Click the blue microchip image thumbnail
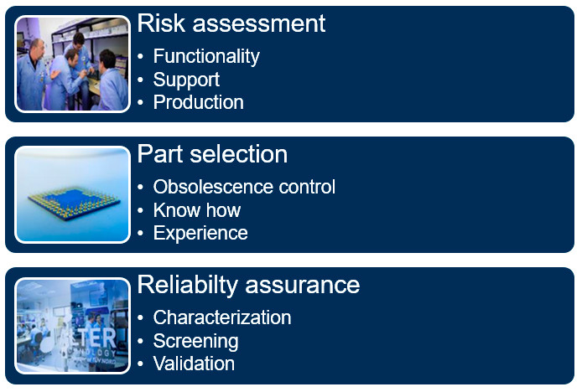 (x=73, y=194)
